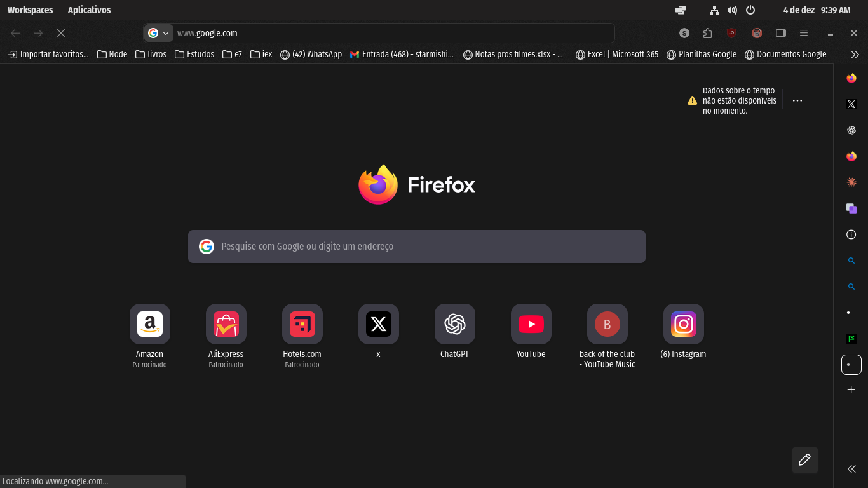Viewport: 868px width, 488px height.
Task: Open the Firefox hamburger menu
Action: tap(804, 33)
